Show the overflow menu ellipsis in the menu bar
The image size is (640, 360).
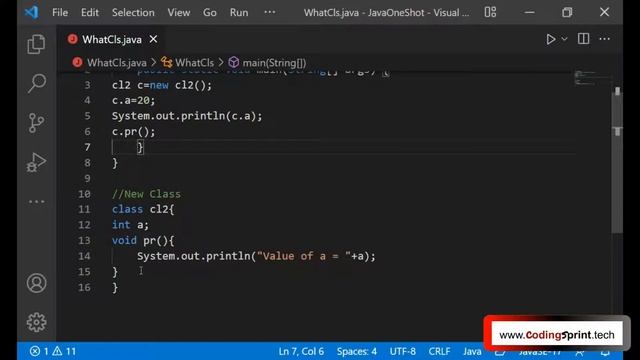tap(269, 12)
